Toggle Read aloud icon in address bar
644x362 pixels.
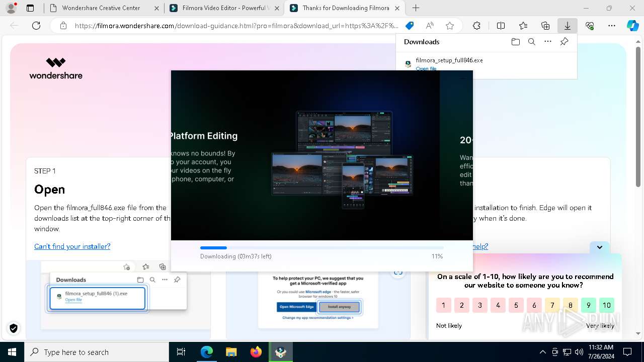tap(430, 26)
